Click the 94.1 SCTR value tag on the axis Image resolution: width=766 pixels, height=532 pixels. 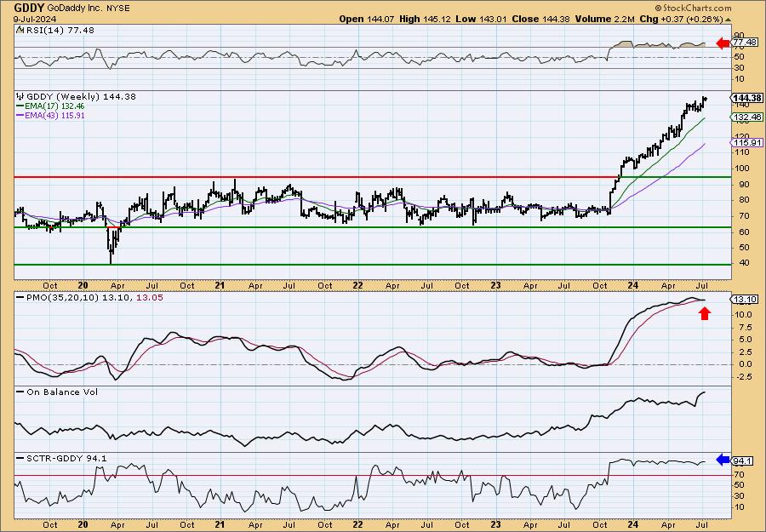pos(743,460)
